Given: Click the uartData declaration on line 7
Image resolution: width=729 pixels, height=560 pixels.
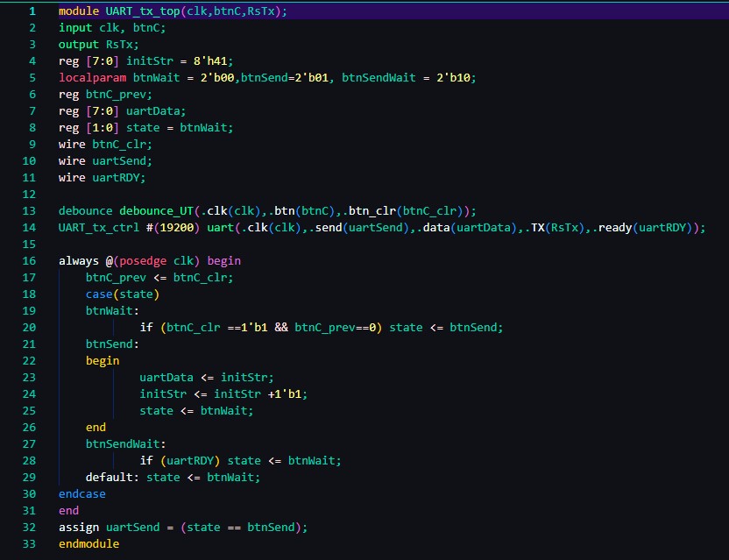Looking at the screenshot, I should tap(123, 111).
